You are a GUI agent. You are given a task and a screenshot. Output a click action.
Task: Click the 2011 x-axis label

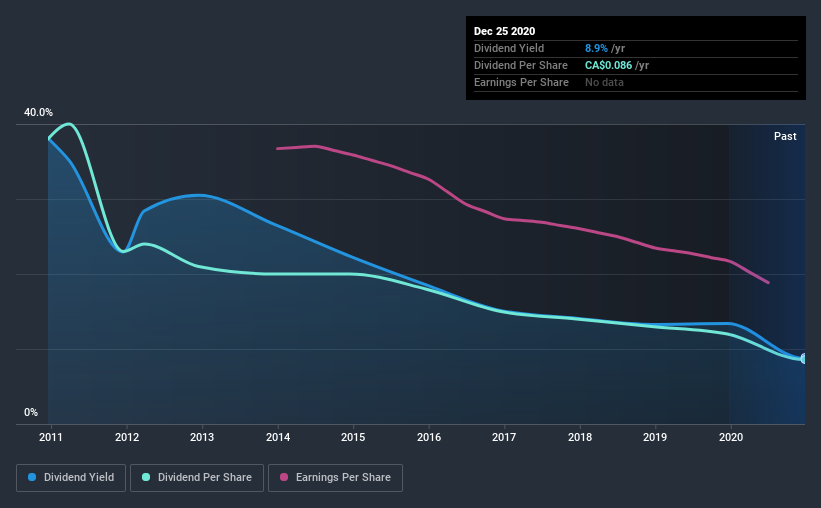51,437
